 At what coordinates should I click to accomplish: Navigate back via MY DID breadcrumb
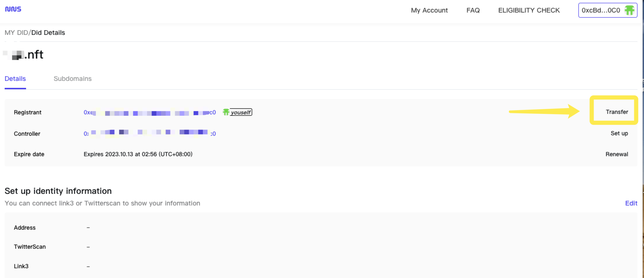[16, 33]
